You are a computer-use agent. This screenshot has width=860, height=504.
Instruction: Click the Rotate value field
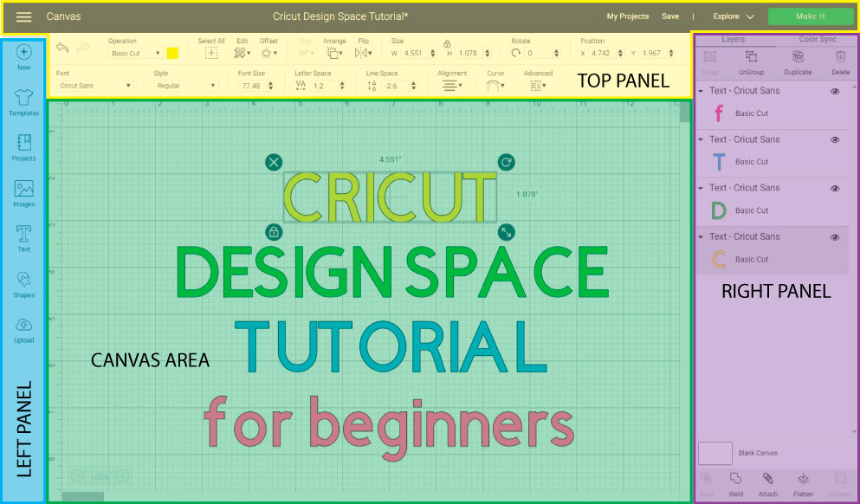click(x=538, y=53)
